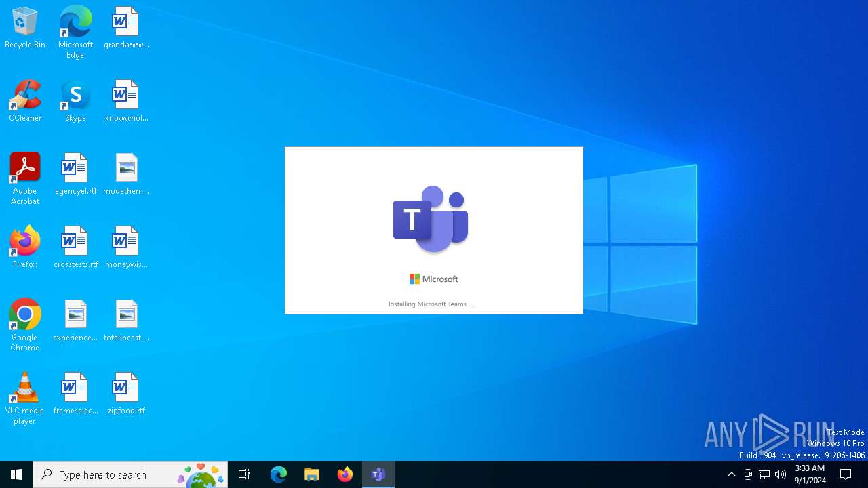Switch to Microsoft Teams taskbar button

coord(378,474)
